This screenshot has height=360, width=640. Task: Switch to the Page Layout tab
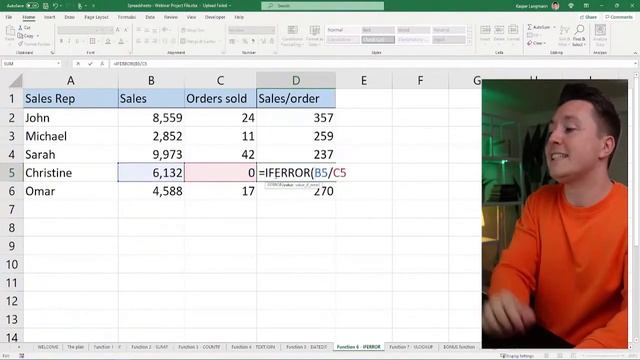pos(96,17)
